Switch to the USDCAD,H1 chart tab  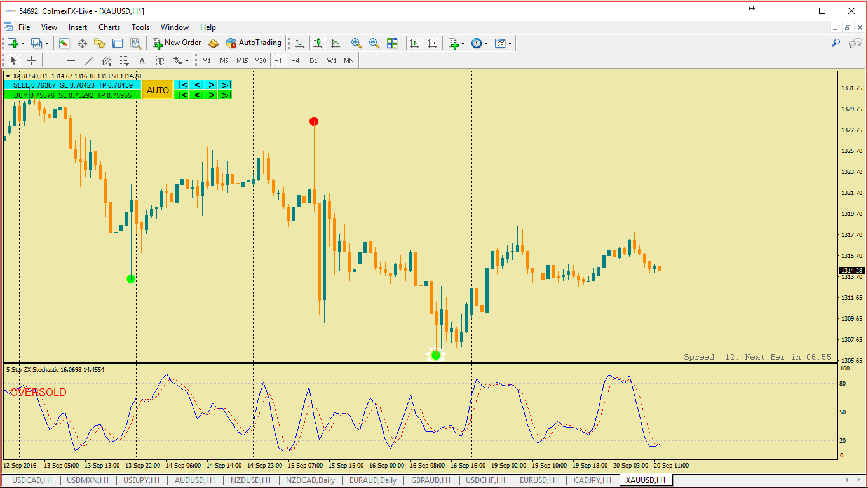point(32,480)
